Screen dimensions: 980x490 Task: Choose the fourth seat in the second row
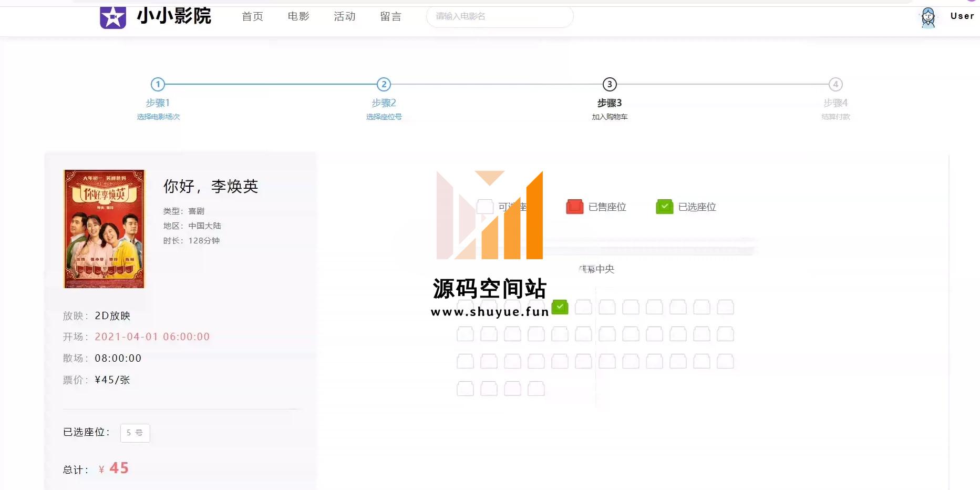(x=536, y=334)
